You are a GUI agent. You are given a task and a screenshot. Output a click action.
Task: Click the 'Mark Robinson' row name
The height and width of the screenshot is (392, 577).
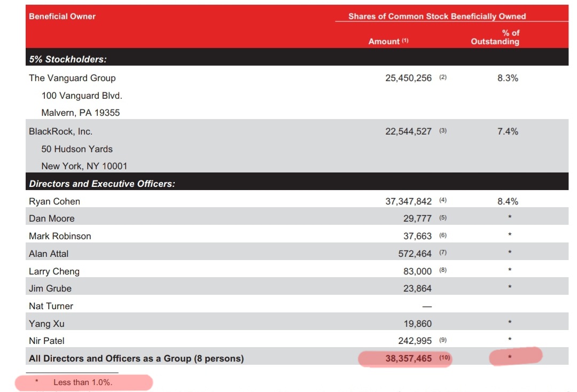click(60, 236)
